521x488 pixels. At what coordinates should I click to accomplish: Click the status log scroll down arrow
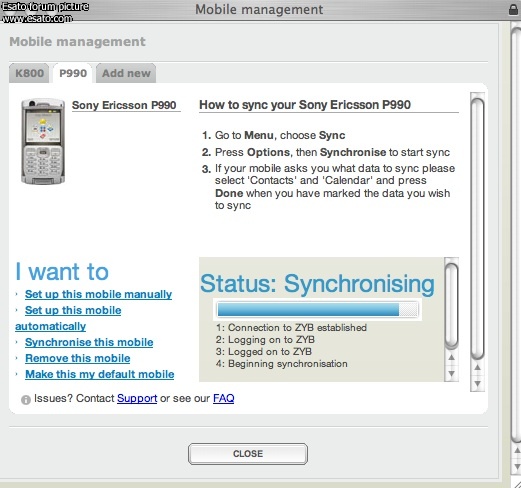coord(452,373)
